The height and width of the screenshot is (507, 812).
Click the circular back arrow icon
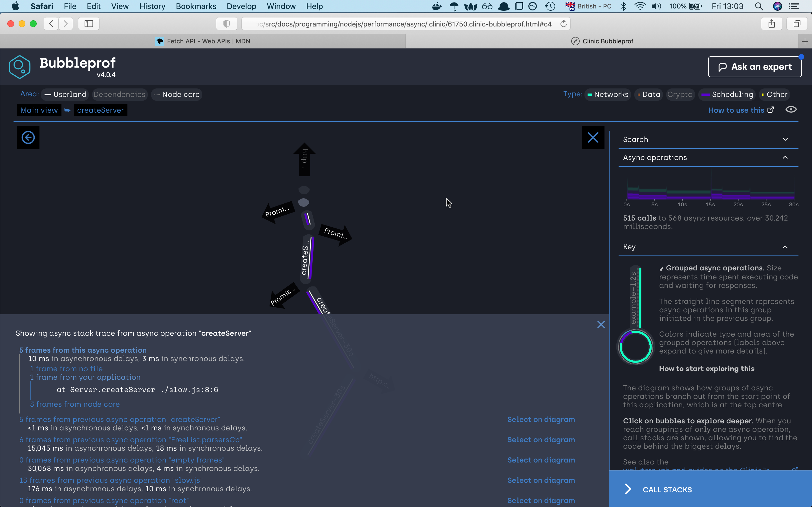tap(28, 137)
